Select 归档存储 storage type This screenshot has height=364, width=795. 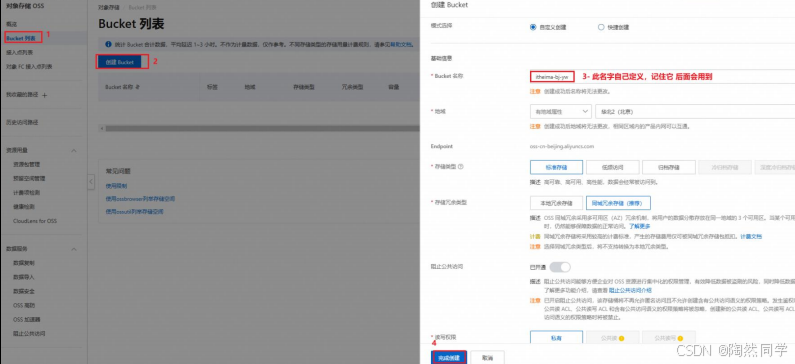pos(669,167)
